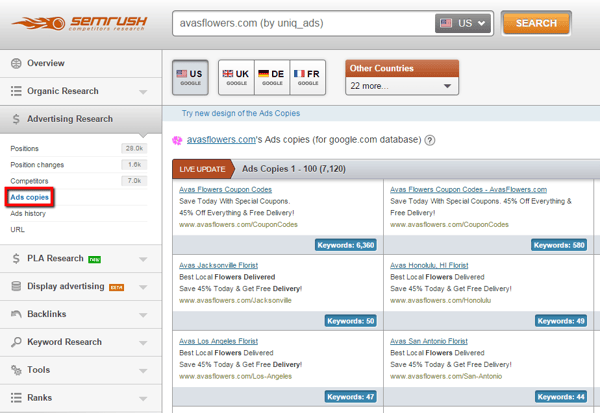Open the Competitors report
600x413 pixels.
pyautogui.click(x=31, y=180)
